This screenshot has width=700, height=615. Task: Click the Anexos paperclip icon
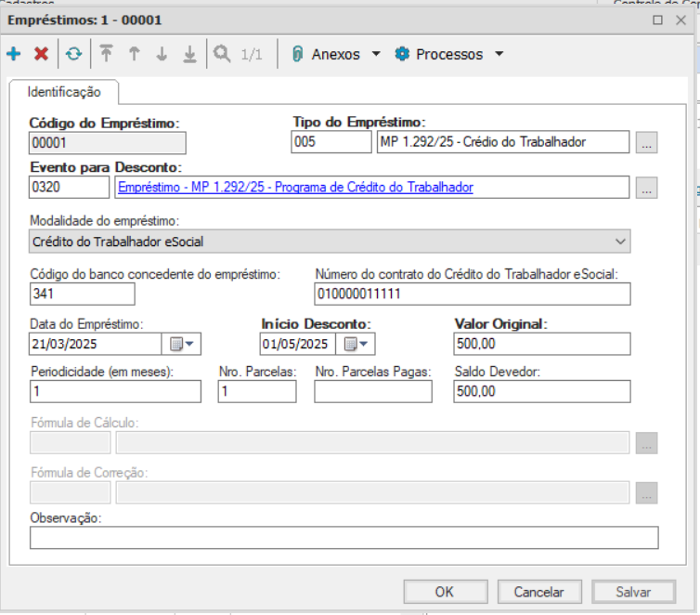(x=297, y=54)
